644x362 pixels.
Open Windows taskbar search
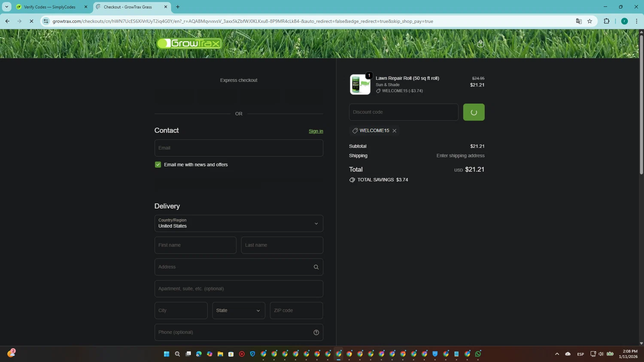tap(177, 354)
